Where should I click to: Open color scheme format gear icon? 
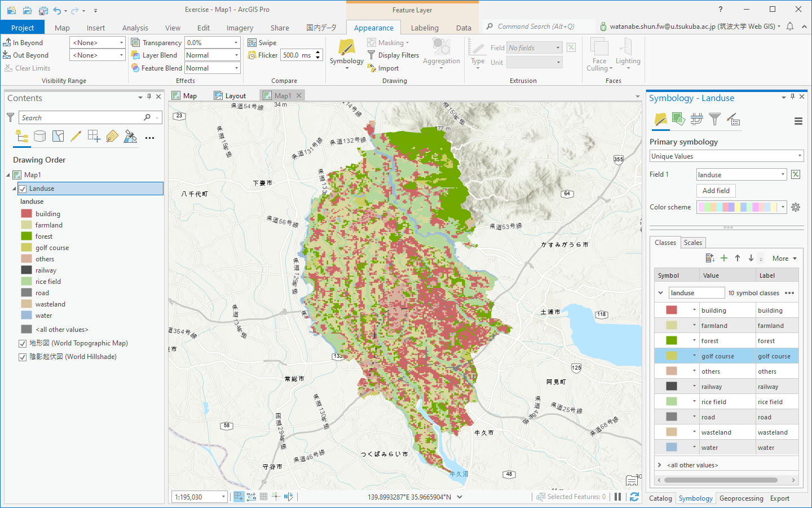coord(796,207)
